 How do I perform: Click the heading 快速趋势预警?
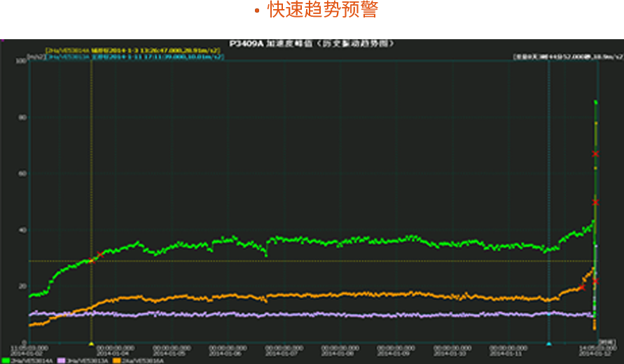pyautogui.click(x=323, y=9)
